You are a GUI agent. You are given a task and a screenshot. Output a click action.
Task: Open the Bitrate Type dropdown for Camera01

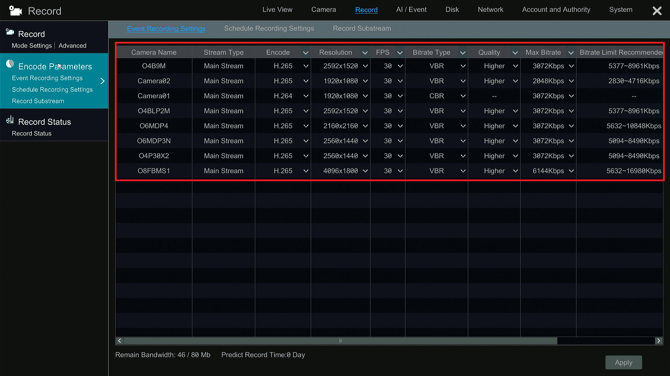pyautogui.click(x=463, y=96)
